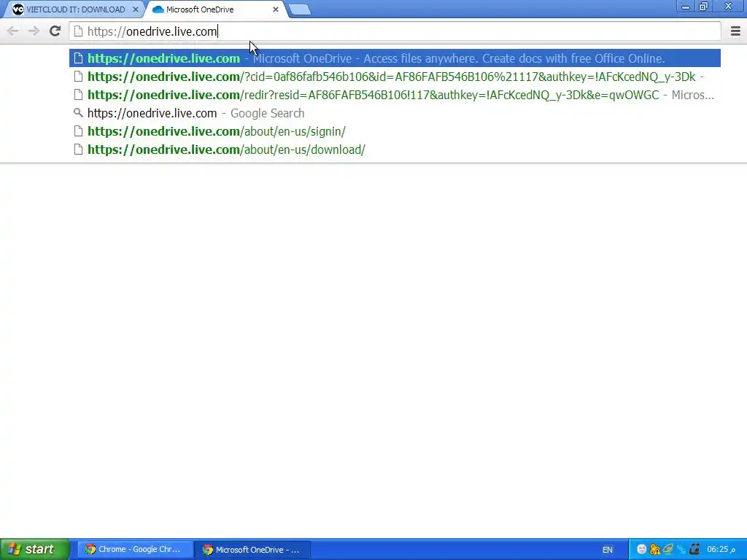Click the browser back arrow
The height and width of the screenshot is (560, 747).
coord(13,31)
